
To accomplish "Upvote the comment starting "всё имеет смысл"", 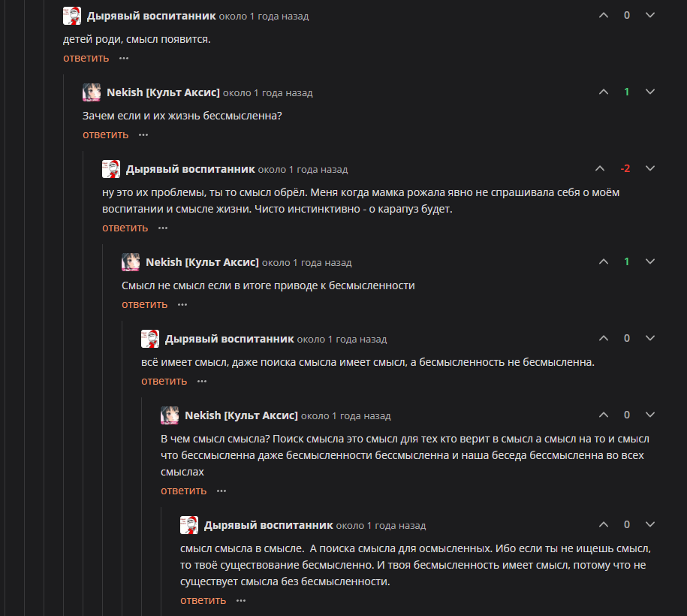I will tap(604, 338).
